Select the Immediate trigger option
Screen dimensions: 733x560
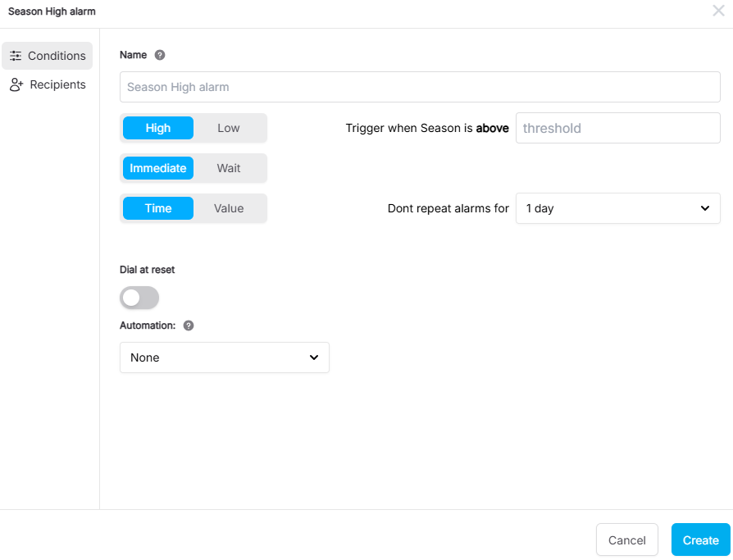pyautogui.click(x=158, y=168)
